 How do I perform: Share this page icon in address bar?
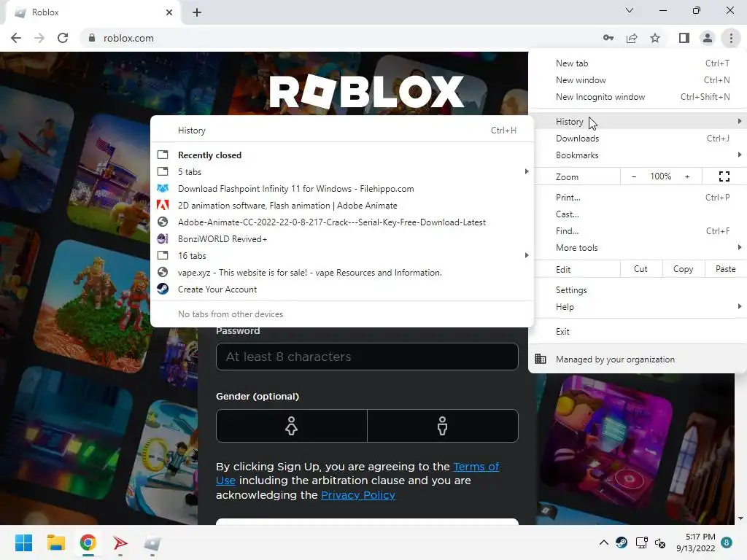pyautogui.click(x=632, y=38)
